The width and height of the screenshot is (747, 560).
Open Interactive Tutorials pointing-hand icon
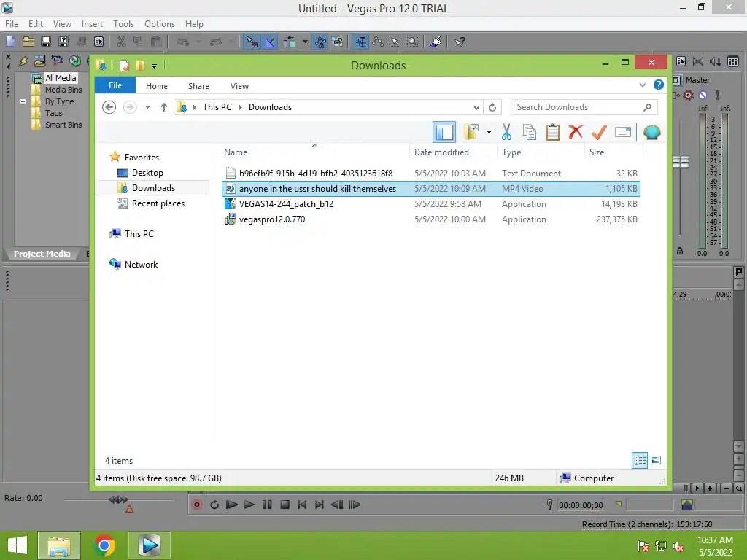[x=436, y=42]
